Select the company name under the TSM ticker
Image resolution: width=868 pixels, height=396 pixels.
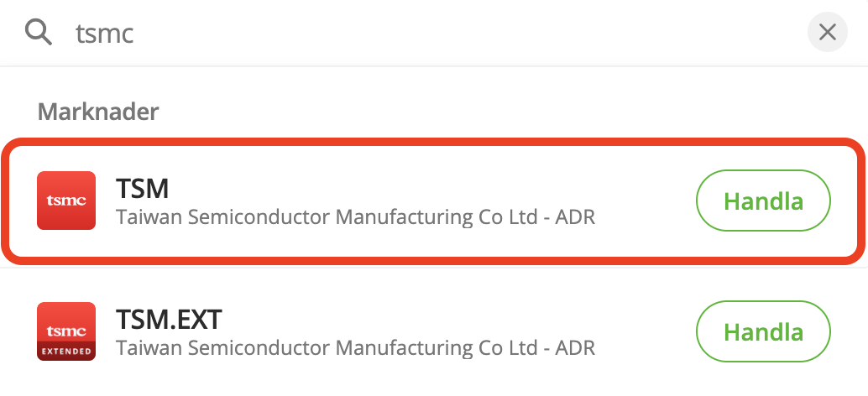point(355,218)
